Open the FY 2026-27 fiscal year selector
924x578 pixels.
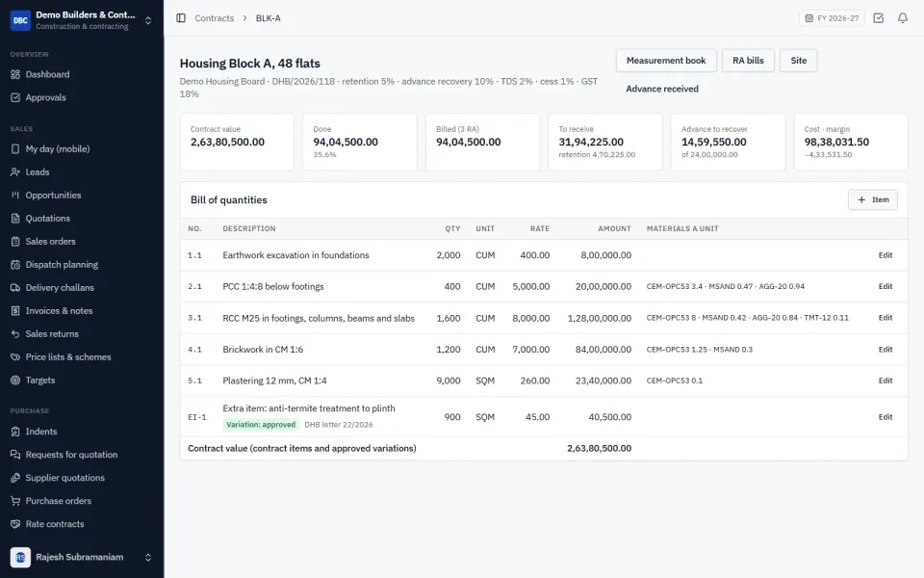[x=832, y=18]
